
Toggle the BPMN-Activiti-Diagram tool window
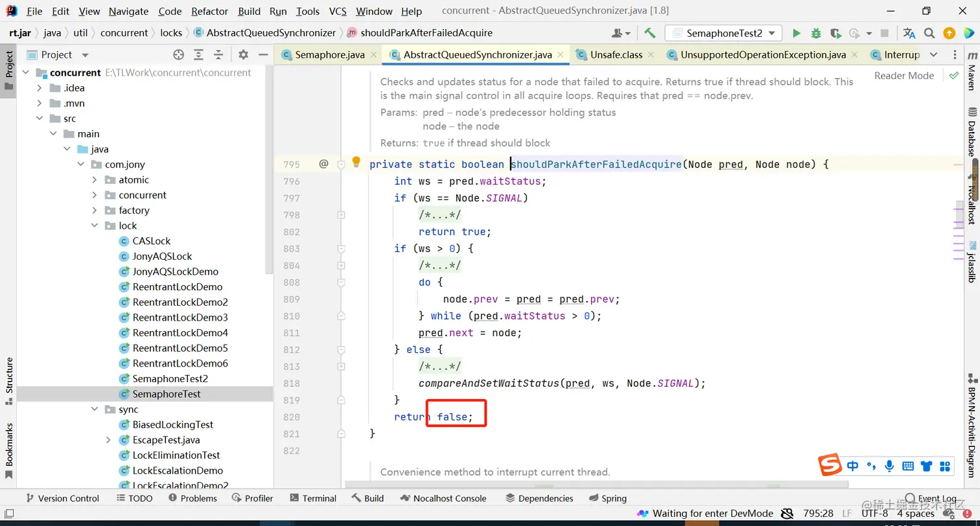pyautogui.click(x=971, y=425)
